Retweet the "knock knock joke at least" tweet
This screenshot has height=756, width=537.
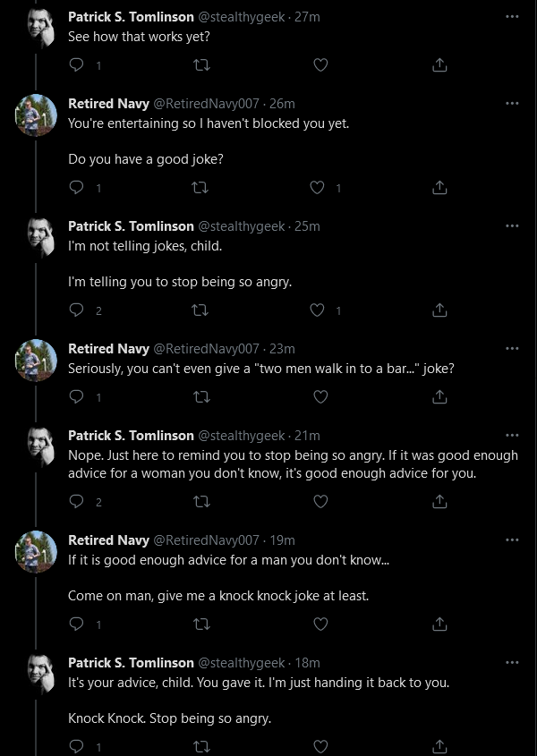point(201,624)
